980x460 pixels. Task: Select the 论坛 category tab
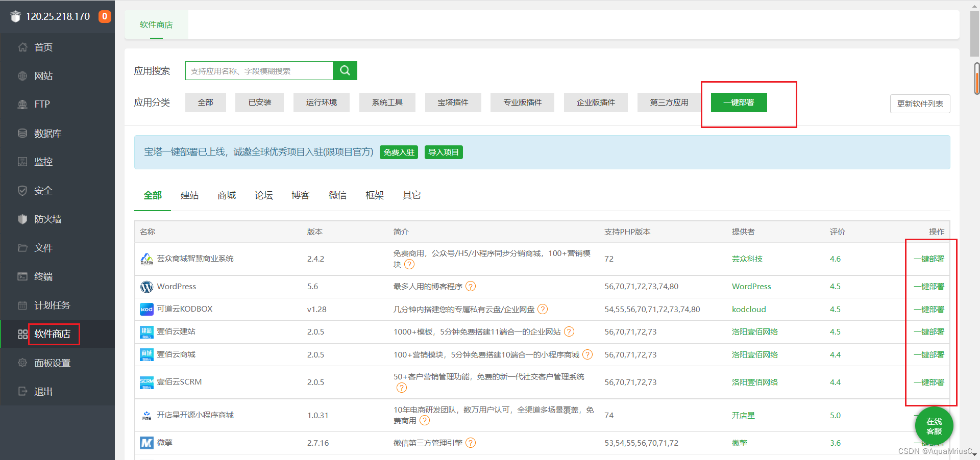pyautogui.click(x=263, y=195)
